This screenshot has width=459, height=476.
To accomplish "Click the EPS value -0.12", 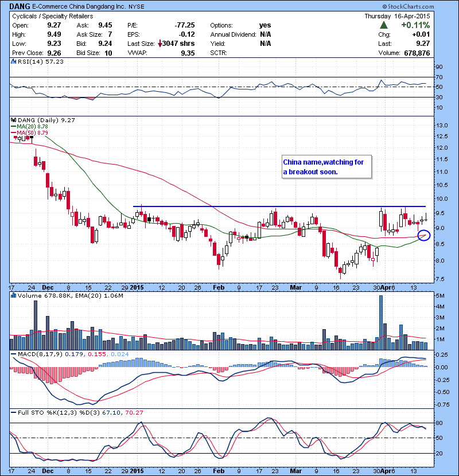I will pos(187,34).
